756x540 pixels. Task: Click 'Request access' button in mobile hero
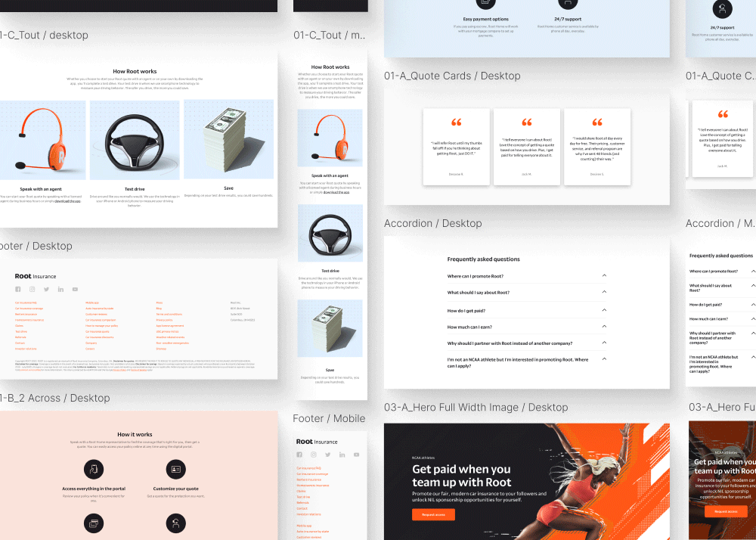coord(726,511)
